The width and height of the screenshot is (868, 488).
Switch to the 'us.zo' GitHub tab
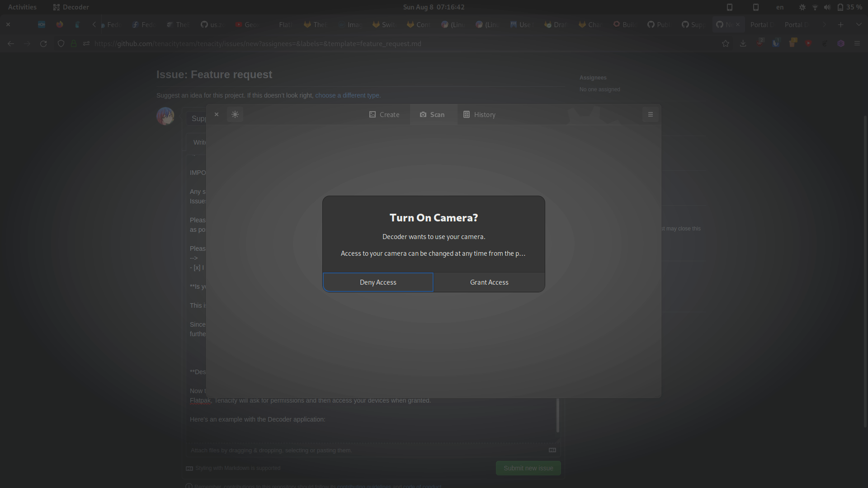tap(212, 25)
